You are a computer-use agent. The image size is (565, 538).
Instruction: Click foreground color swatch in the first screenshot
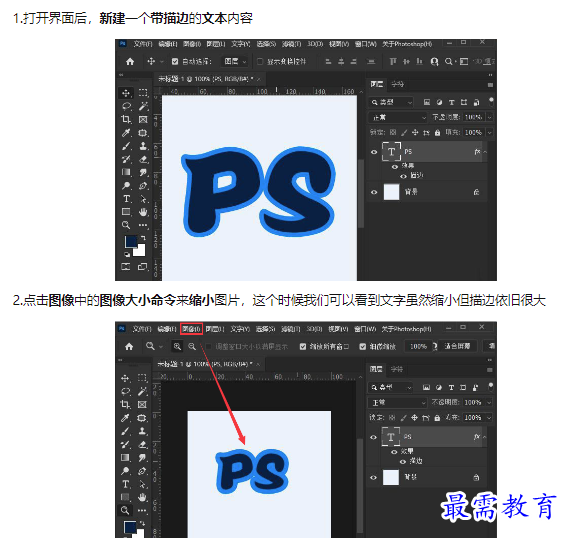tap(130, 241)
